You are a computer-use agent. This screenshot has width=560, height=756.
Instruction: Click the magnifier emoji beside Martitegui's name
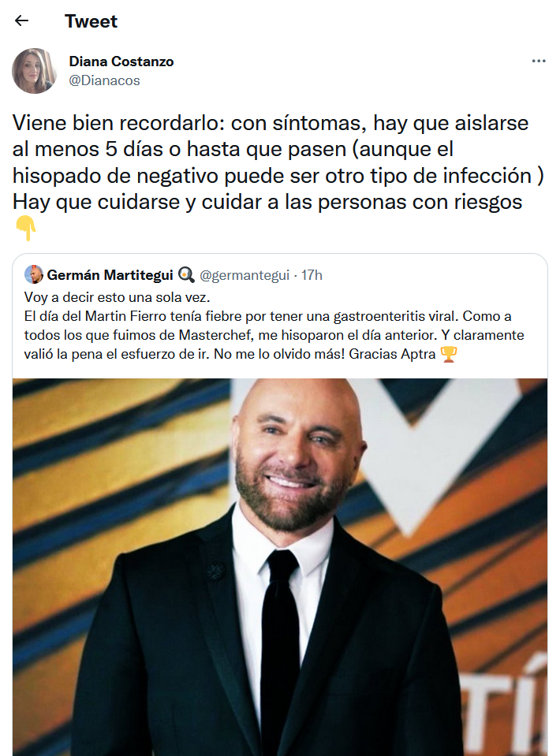point(186,275)
